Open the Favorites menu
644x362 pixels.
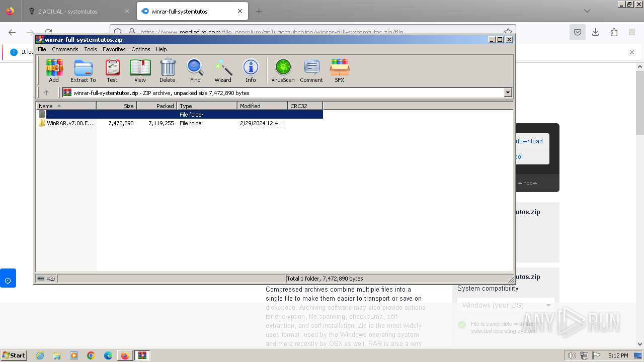(x=114, y=49)
